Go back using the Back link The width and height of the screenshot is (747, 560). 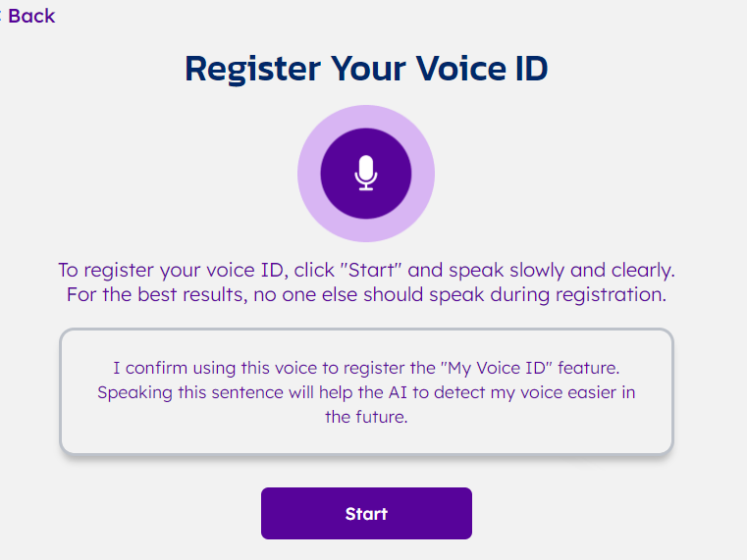coord(30,16)
